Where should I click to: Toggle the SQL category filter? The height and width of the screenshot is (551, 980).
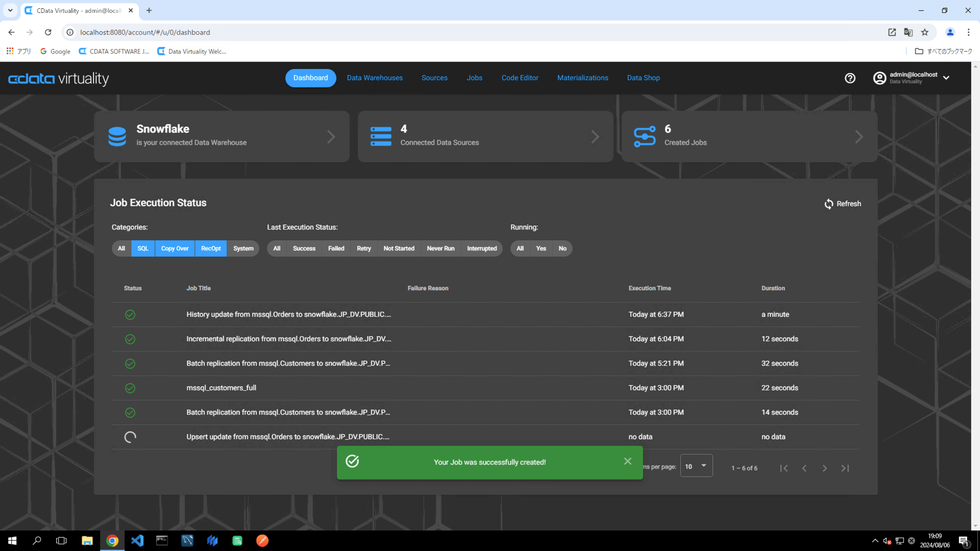[143, 248]
